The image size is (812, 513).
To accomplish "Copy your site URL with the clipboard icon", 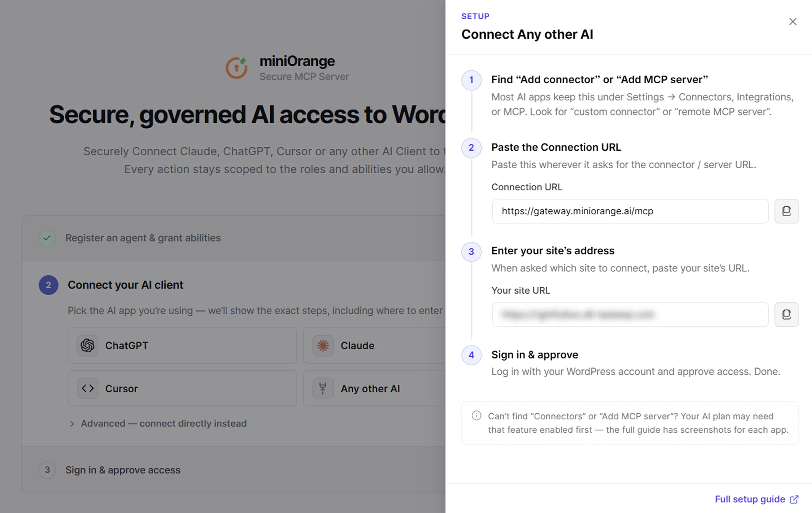I will click(787, 315).
